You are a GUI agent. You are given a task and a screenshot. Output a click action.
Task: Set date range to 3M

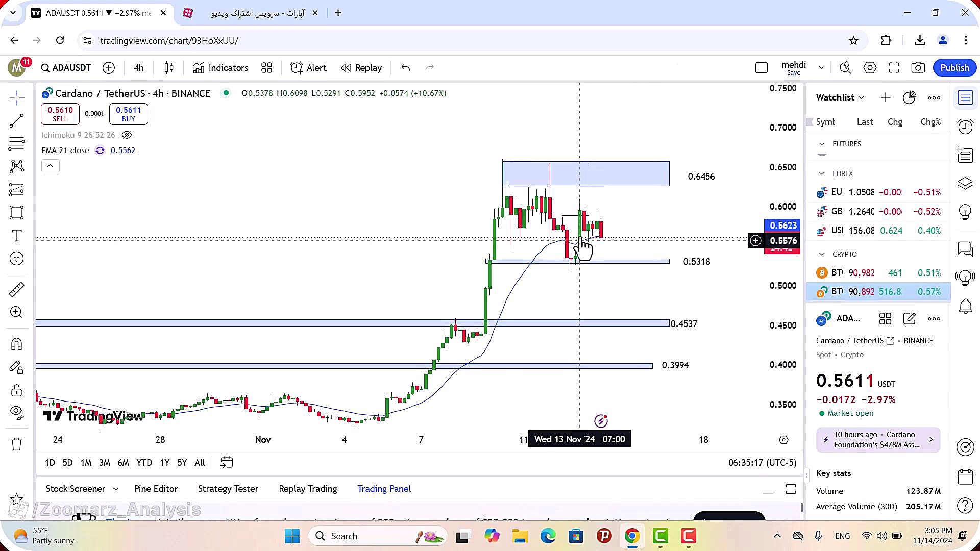coord(105,463)
